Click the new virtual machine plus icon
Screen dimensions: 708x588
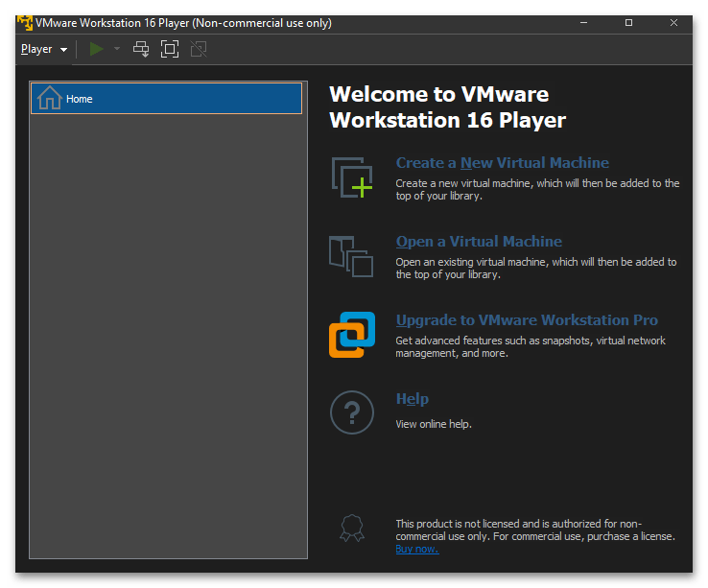352,177
